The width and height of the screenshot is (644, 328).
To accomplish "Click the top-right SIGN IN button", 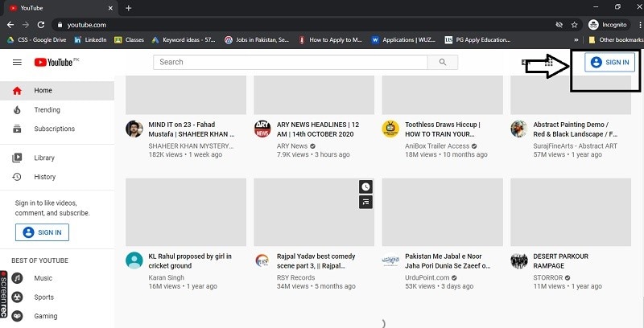I will (609, 63).
